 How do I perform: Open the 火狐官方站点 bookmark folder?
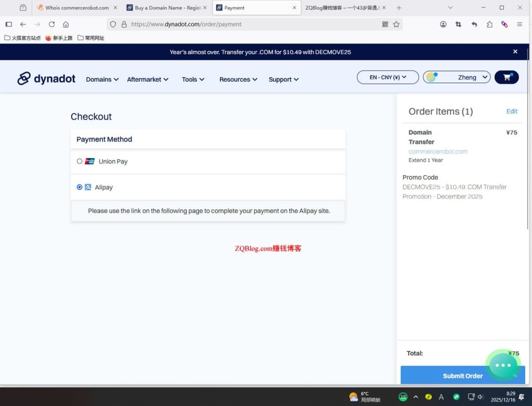tap(22, 37)
